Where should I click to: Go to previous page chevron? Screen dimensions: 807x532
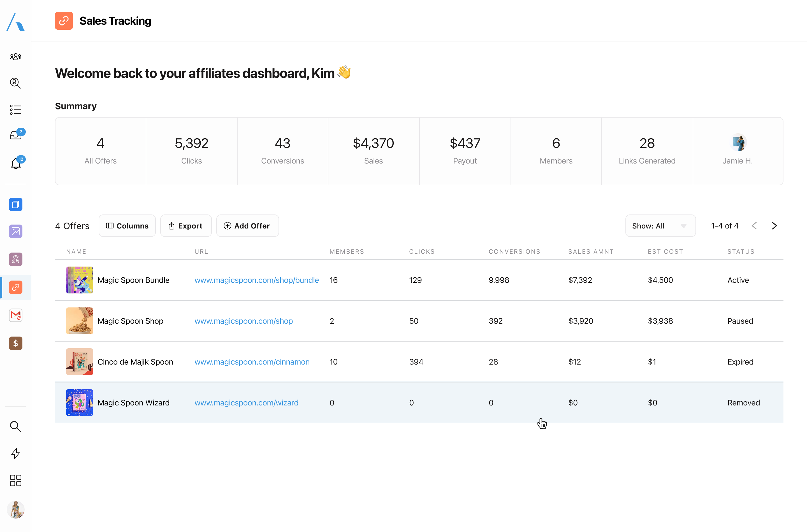[x=754, y=226]
